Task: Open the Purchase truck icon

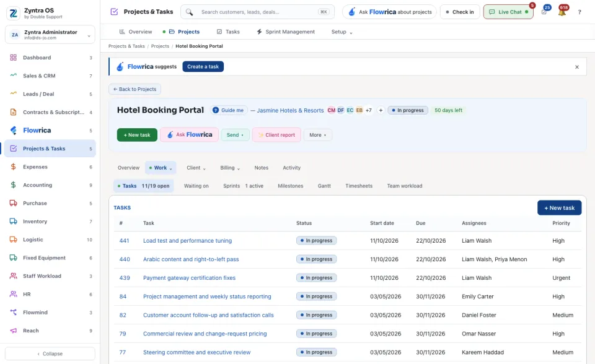Action: click(x=13, y=203)
